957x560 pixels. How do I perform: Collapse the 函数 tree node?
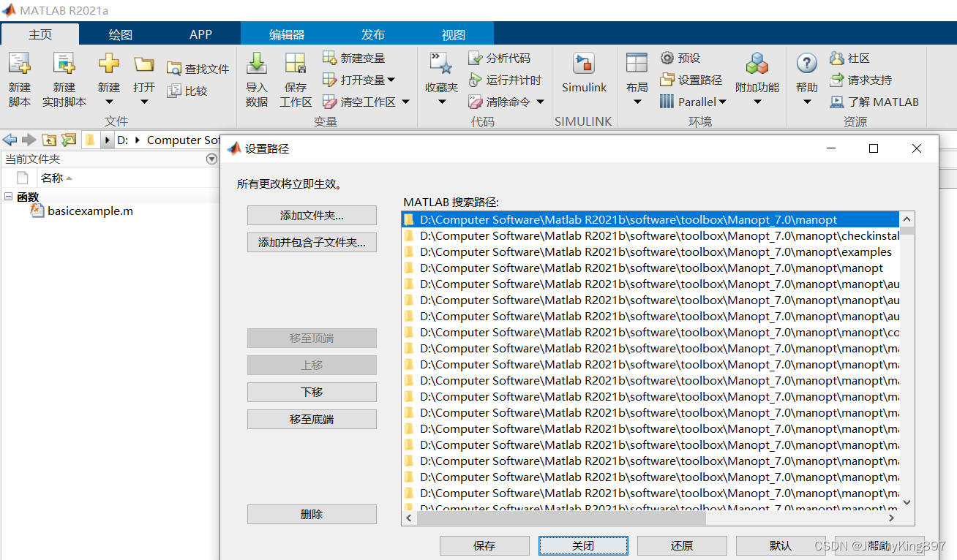[x=7, y=196]
